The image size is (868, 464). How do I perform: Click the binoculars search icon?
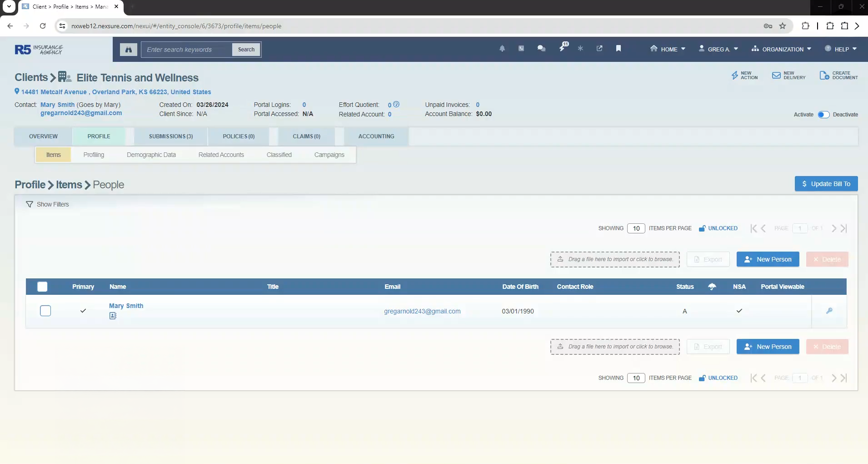[129, 50]
